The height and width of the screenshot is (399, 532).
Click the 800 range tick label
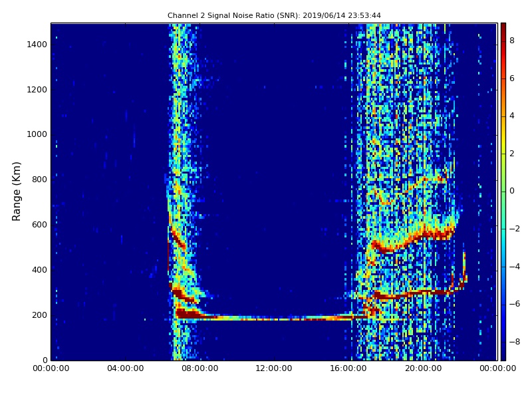pyautogui.click(x=39, y=180)
